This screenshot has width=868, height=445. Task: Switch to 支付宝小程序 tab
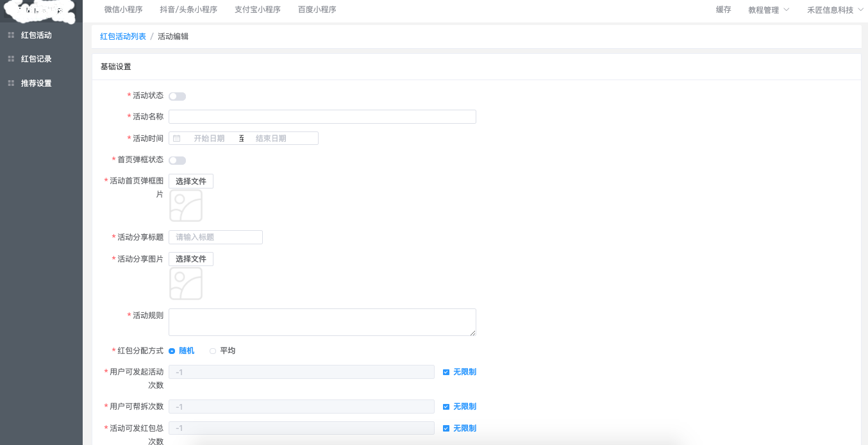[258, 10]
